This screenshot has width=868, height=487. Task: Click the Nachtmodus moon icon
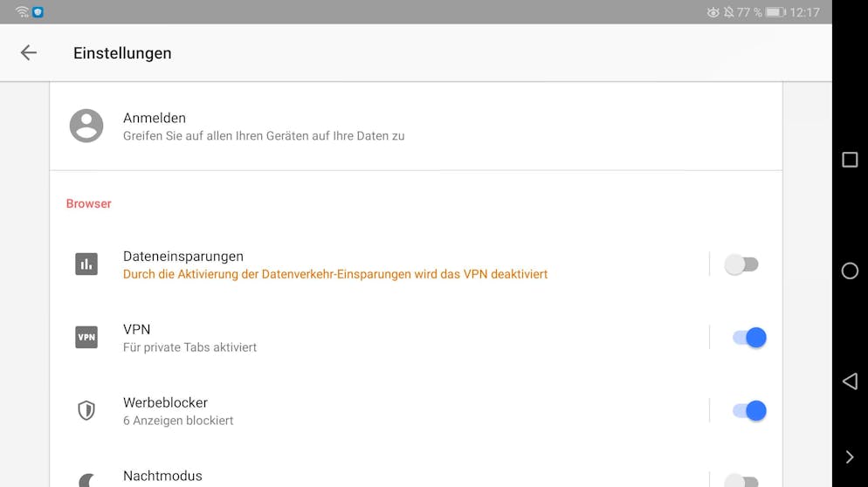click(86, 479)
